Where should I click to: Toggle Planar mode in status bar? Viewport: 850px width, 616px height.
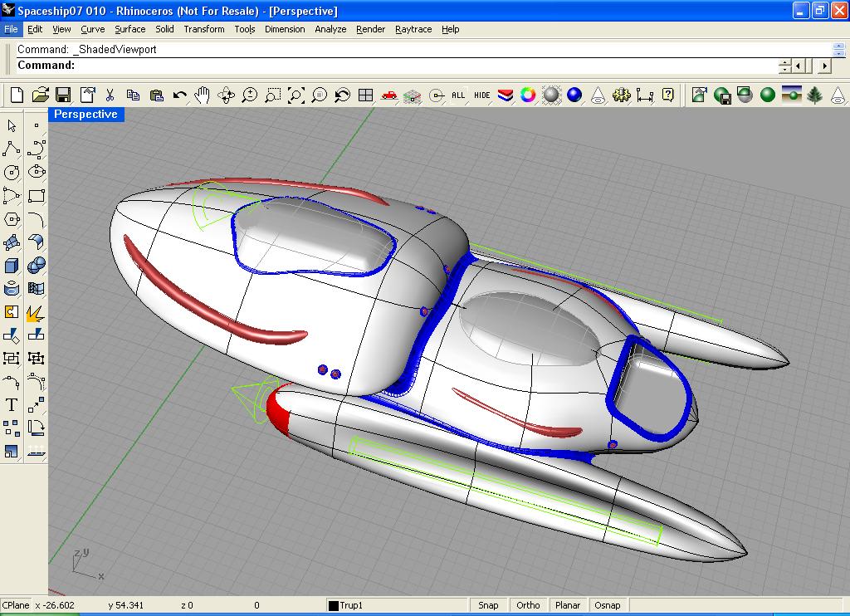coord(568,605)
